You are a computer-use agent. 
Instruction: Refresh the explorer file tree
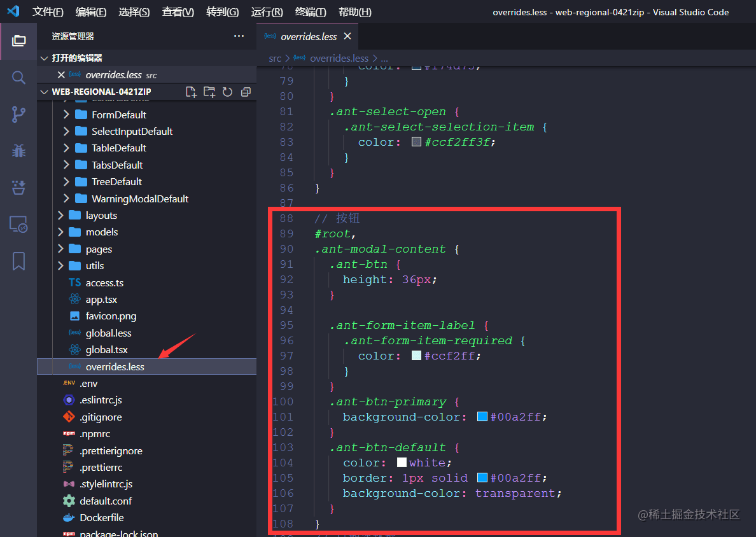tap(227, 92)
